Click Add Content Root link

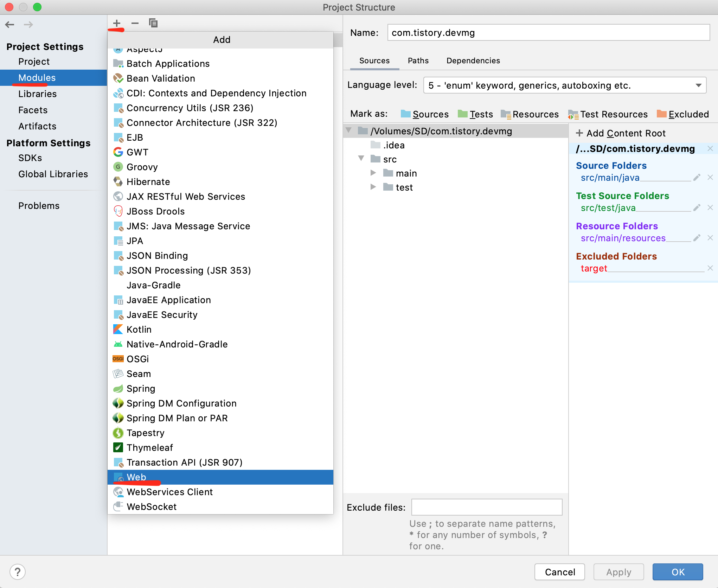pos(621,133)
